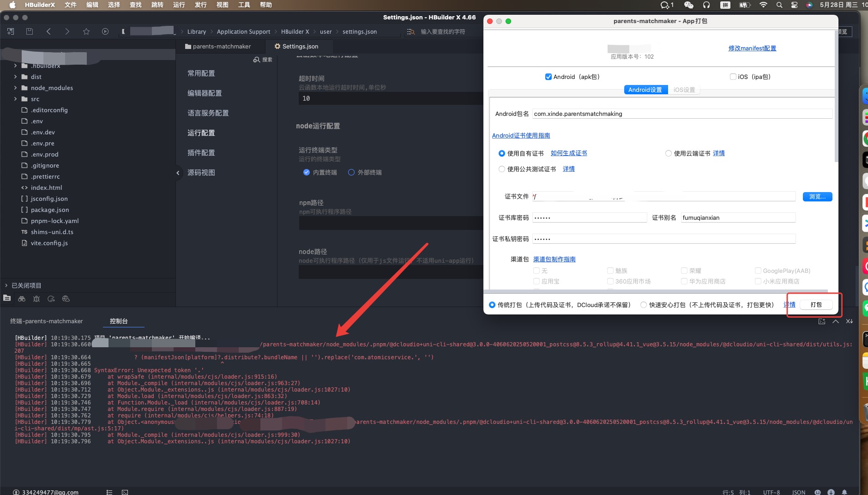
Task: Expand the node_modules folder
Action: coord(16,88)
